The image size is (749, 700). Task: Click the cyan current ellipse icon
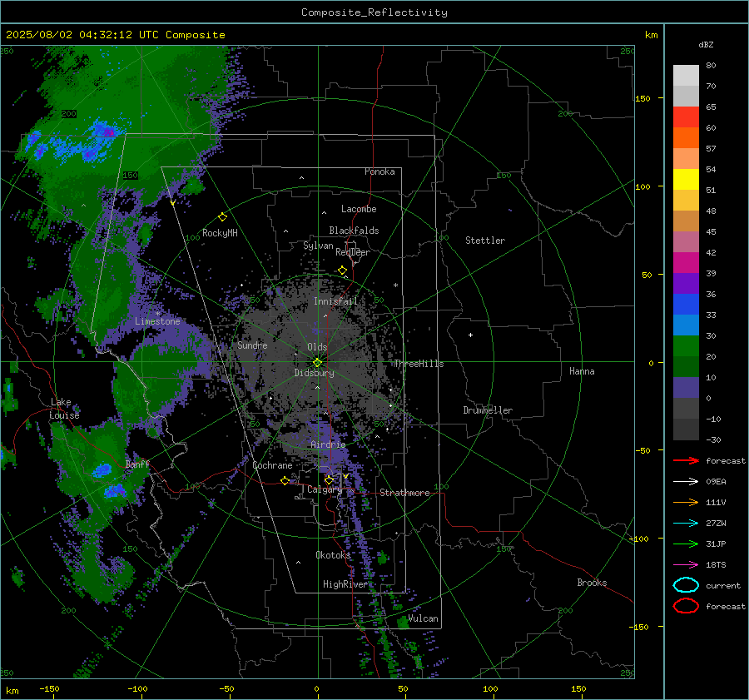[686, 585]
